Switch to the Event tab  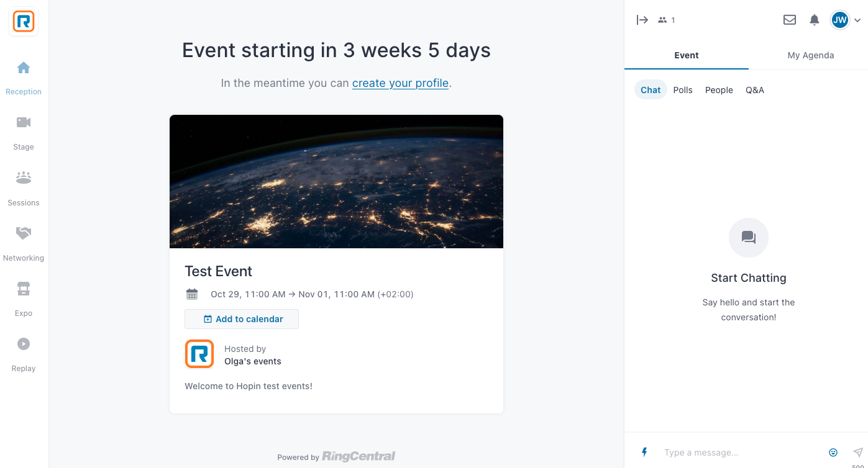click(687, 55)
